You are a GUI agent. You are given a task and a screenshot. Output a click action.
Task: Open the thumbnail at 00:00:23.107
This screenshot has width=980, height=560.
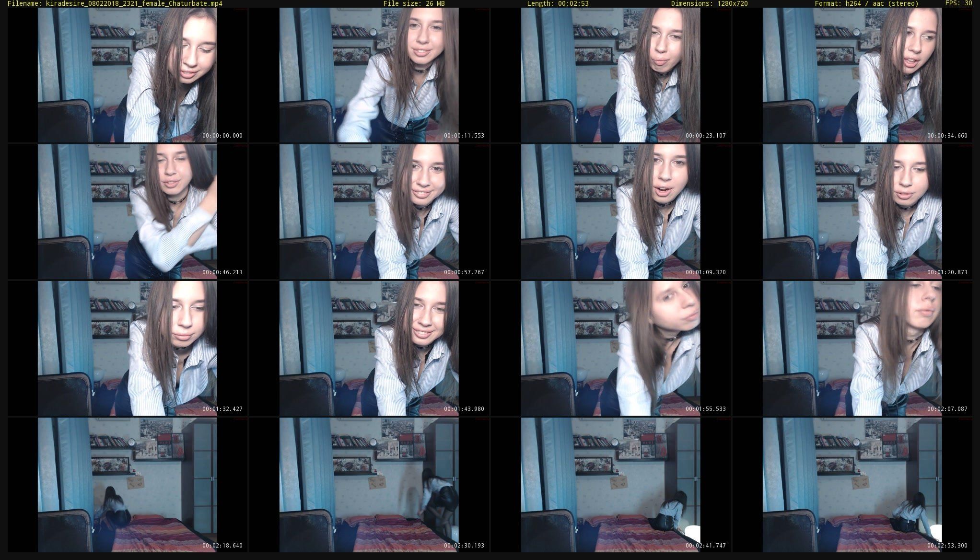click(611, 75)
